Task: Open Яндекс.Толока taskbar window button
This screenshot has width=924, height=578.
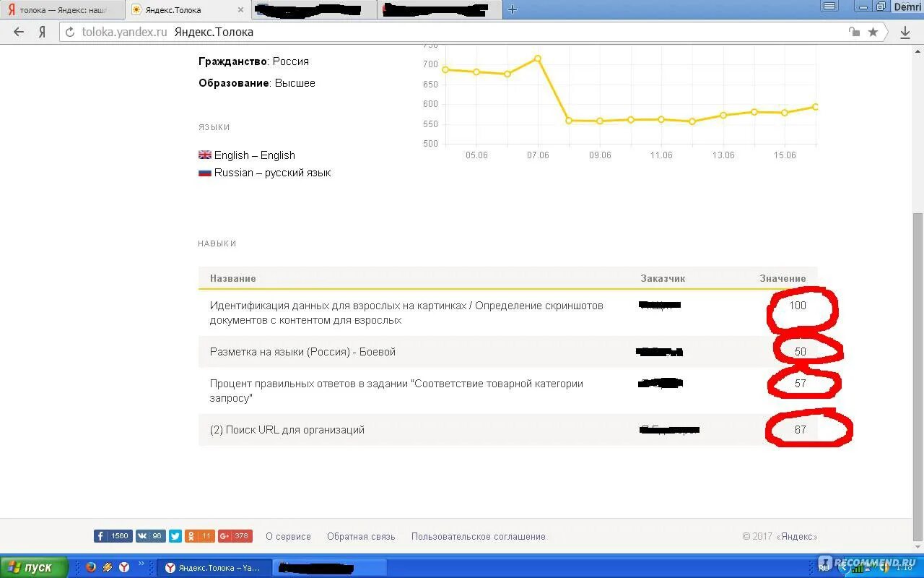Action: [214, 567]
